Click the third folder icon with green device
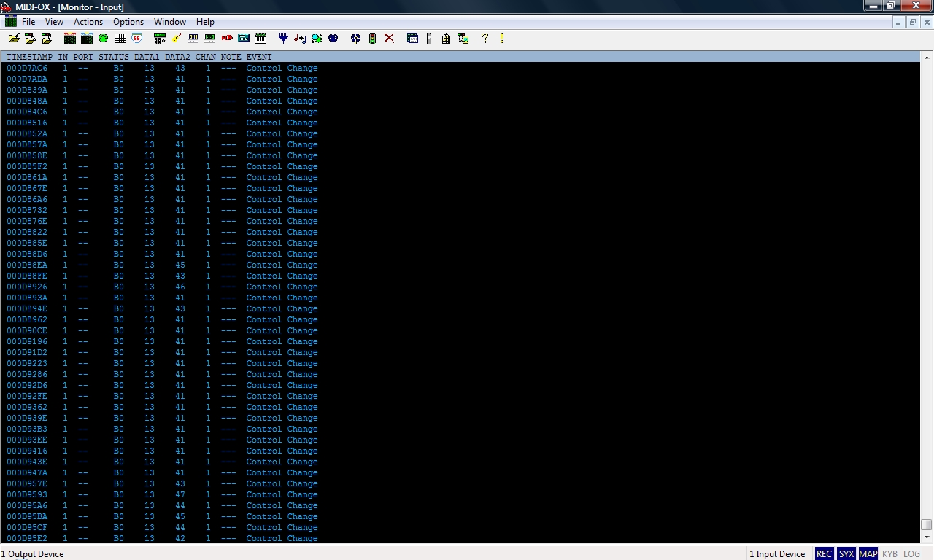Screen dimensions: 934x560 click(x=47, y=38)
